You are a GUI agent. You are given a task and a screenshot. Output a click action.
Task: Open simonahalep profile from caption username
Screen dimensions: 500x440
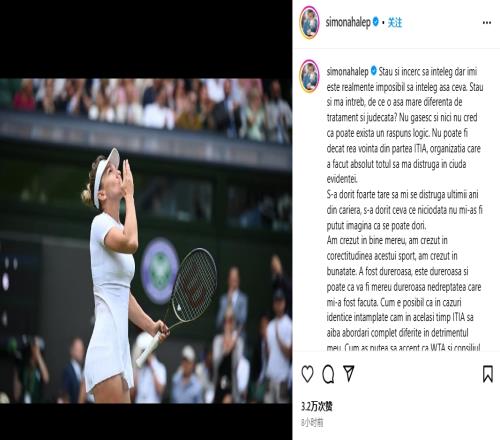[x=348, y=72]
